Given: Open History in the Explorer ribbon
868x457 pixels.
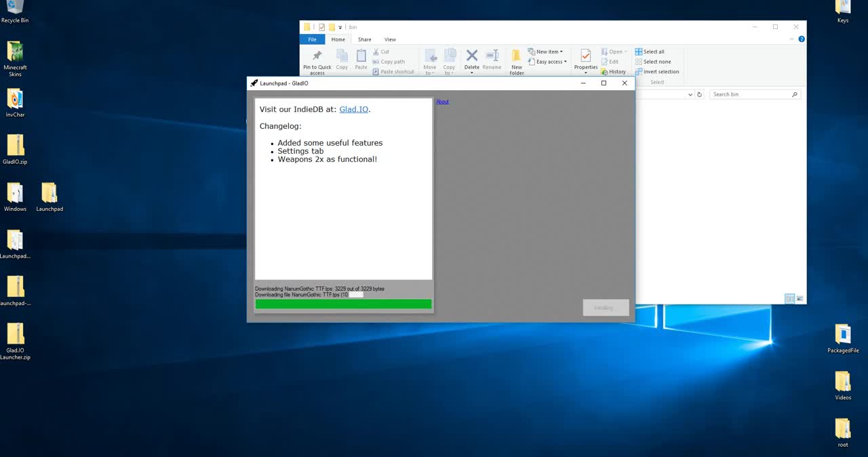Looking at the screenshot, I should coord(614,72).
